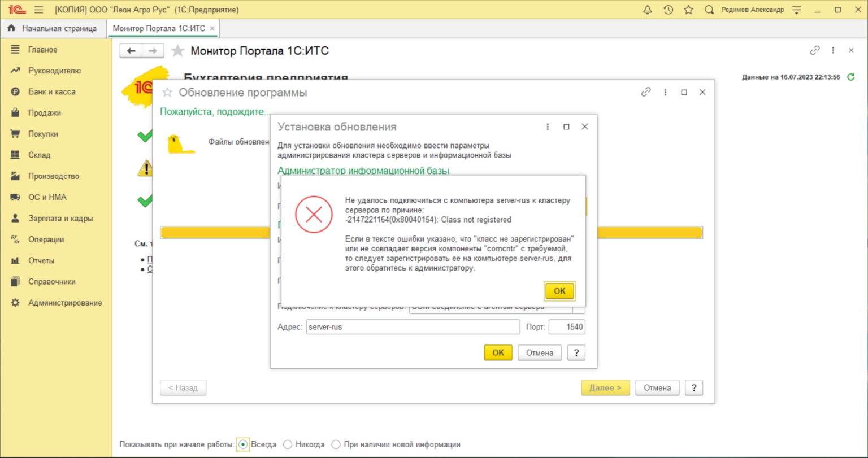Select При наличии новой информации option

[336, 444]
